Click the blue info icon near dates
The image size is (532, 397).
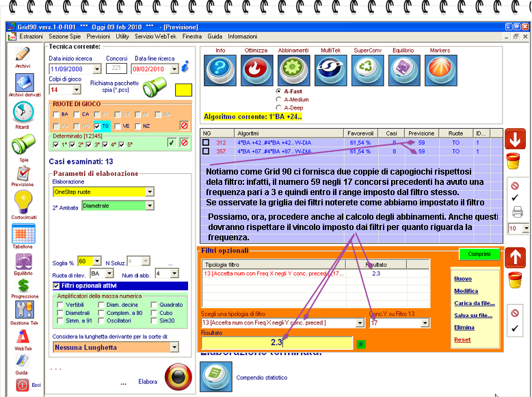point(185,66)
